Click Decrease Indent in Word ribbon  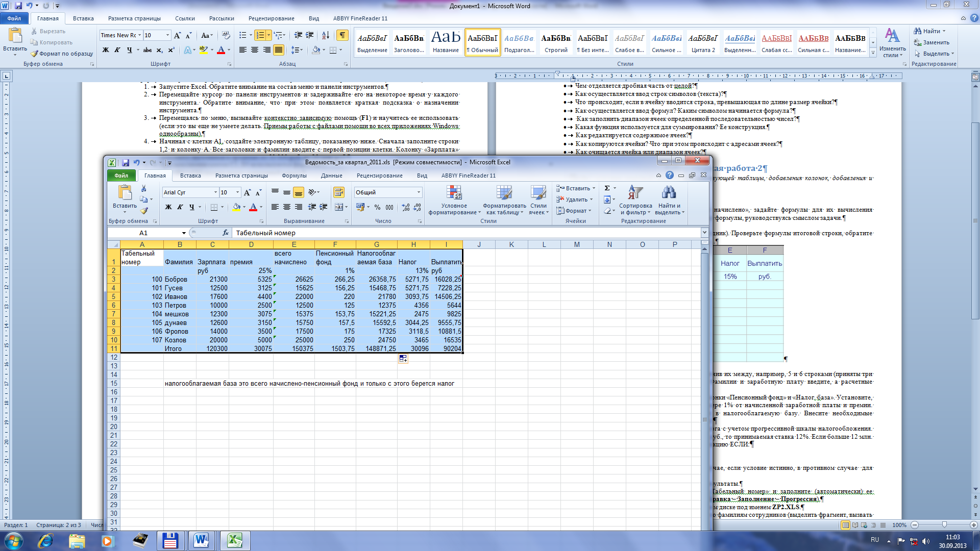[298, 35]
